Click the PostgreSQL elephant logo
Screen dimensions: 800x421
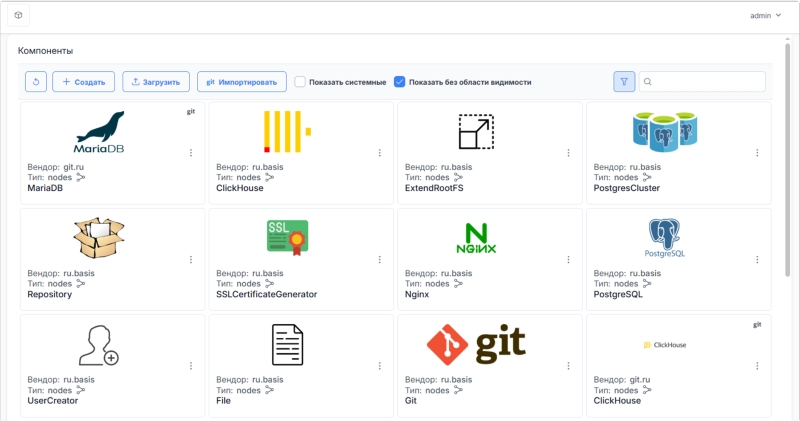(665, 238)
